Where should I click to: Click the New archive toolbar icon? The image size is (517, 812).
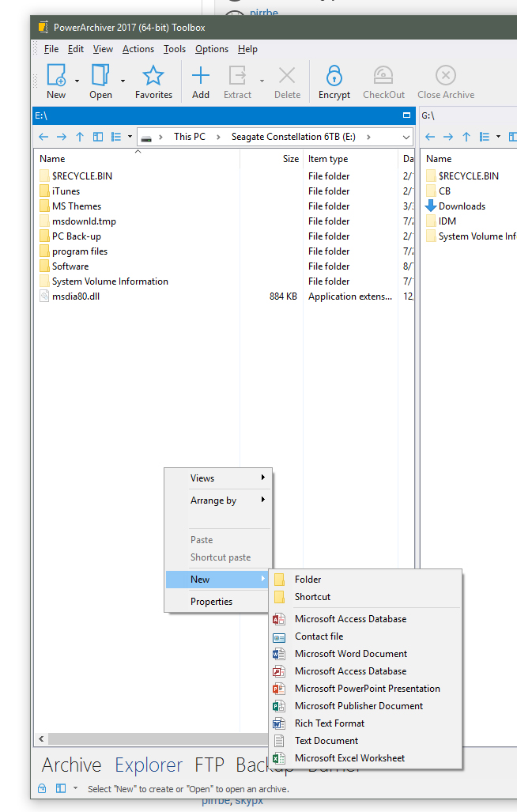[x=56, y=76]
